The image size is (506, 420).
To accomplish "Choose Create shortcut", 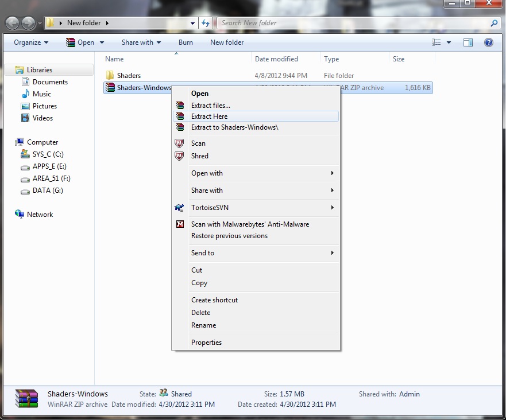I will pyautogui.click(x=256, y=300).
